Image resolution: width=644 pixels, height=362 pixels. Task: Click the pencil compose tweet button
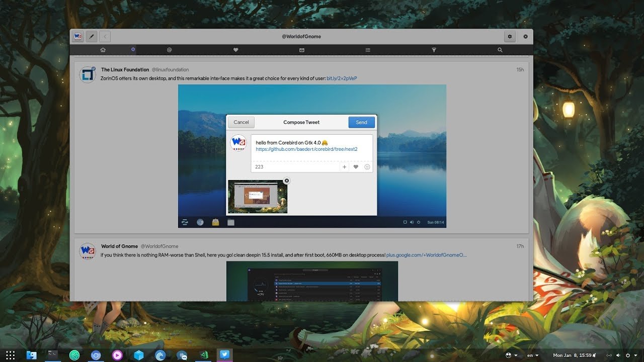click(x=91, y=37)
